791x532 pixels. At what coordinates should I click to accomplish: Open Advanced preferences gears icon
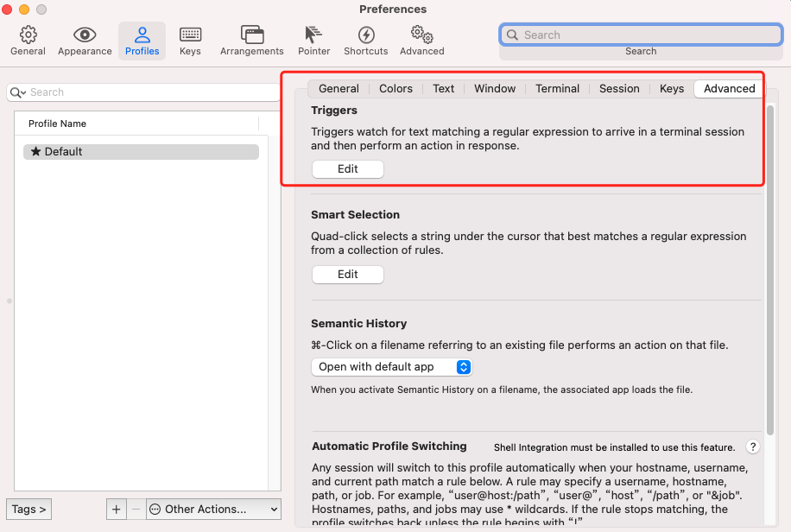[x=421, y=40]
